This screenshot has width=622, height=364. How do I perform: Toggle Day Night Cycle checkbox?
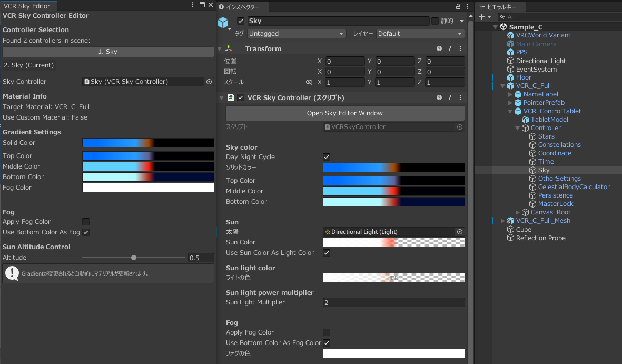click(x=327, y=157)
